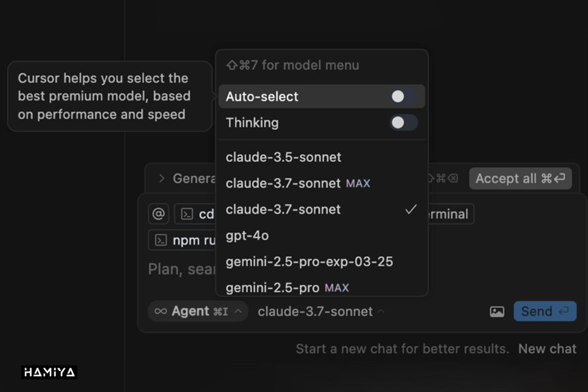Screen dimensions: 588x392
Task: Expand the 'Genera…' collapsed section chevron
Action: coord(162,178)
